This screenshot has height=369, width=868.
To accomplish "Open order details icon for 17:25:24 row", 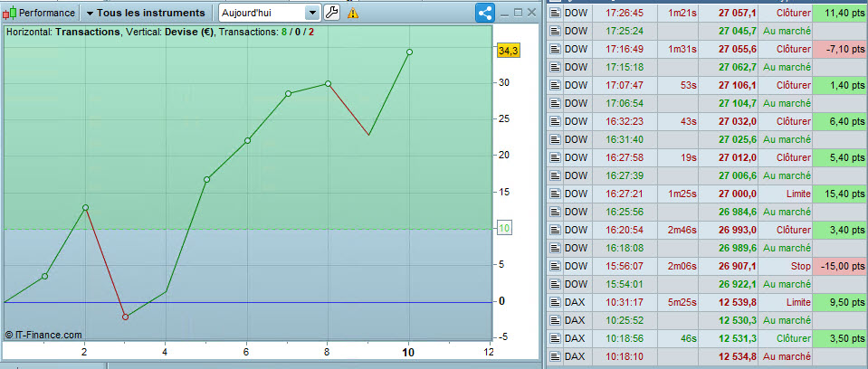I will click(555, 31).
